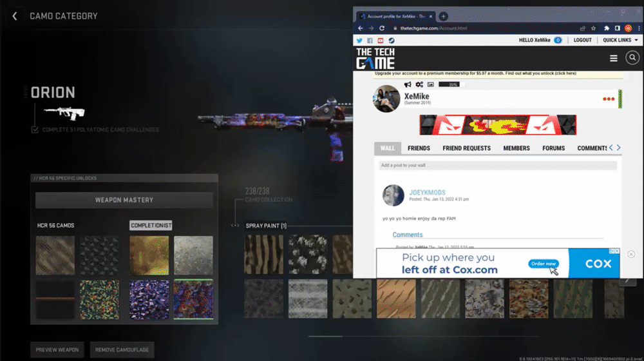Toggle the browser side panel icon
This screenshot has height=361, width=644.
618,28
